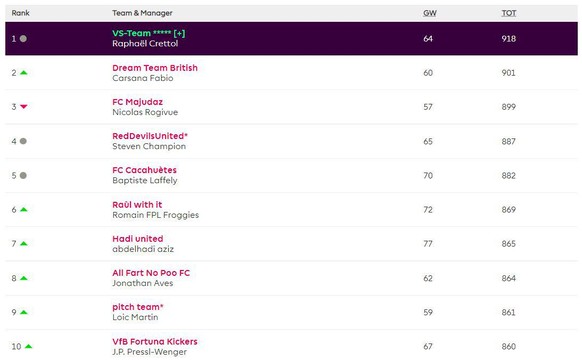Click the TOT column header
Viewport: 582px width, 360px height.
[x=509, y=13]
